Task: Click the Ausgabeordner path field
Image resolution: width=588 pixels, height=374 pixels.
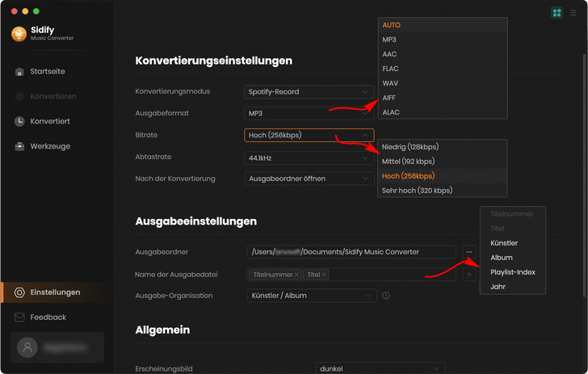Action: (x=351, y=252)
